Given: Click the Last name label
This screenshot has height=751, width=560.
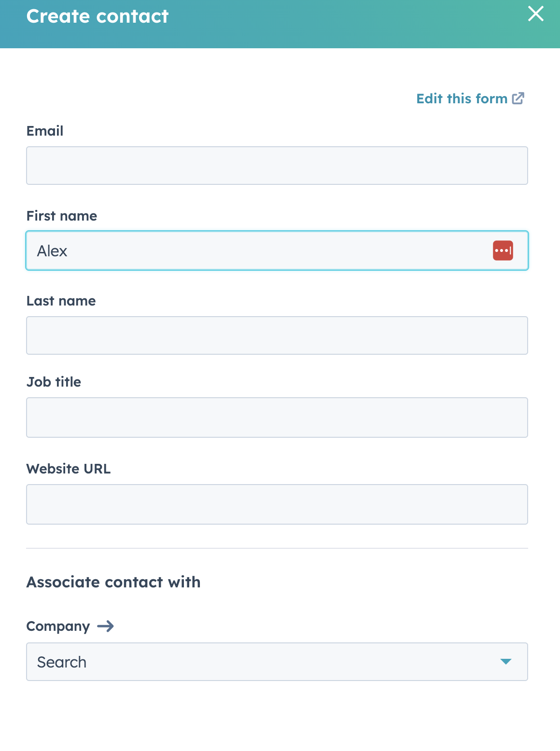Looking at the screenshot, I should (x=61, y=301).
